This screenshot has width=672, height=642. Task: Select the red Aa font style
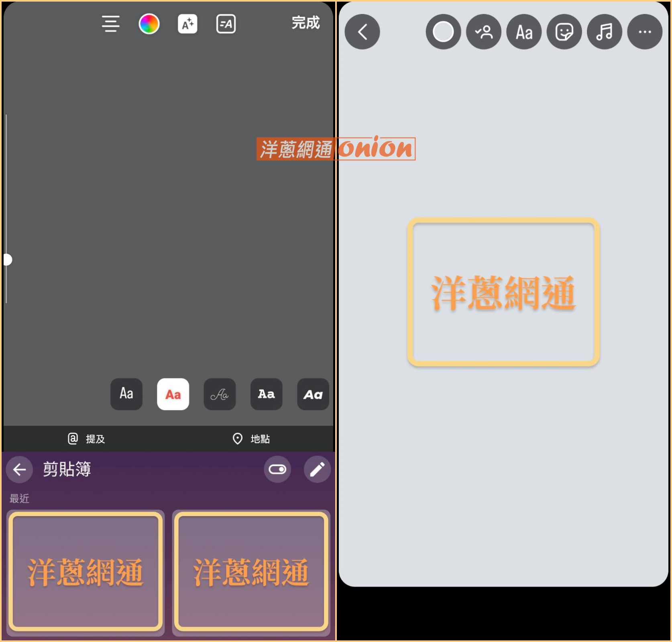173,394
